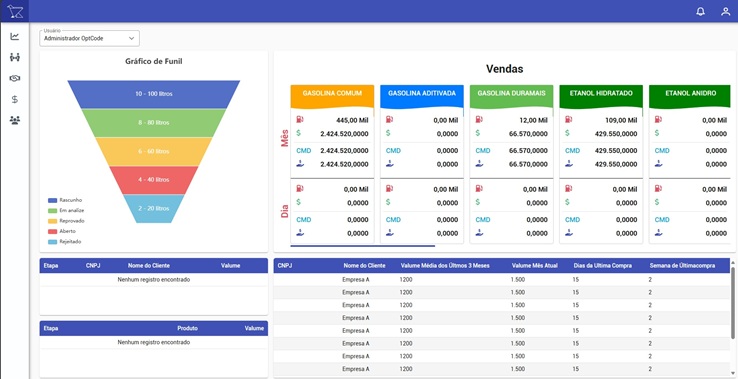This screenshot has height=379, width=738.
Task: Click the horizontal scrollbar under sales cards
Action: click(363, 246)
